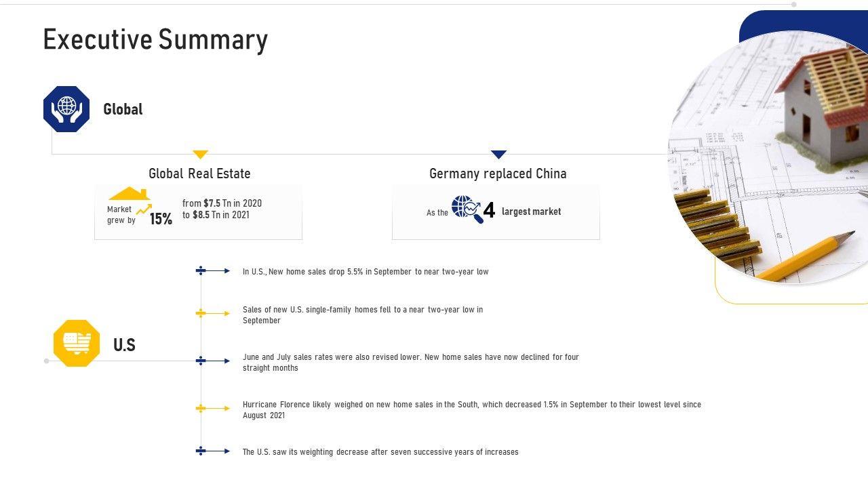Click the 'Global' section label
The height and width of the screenshot is (488, 868).
[x=123, y=109]
